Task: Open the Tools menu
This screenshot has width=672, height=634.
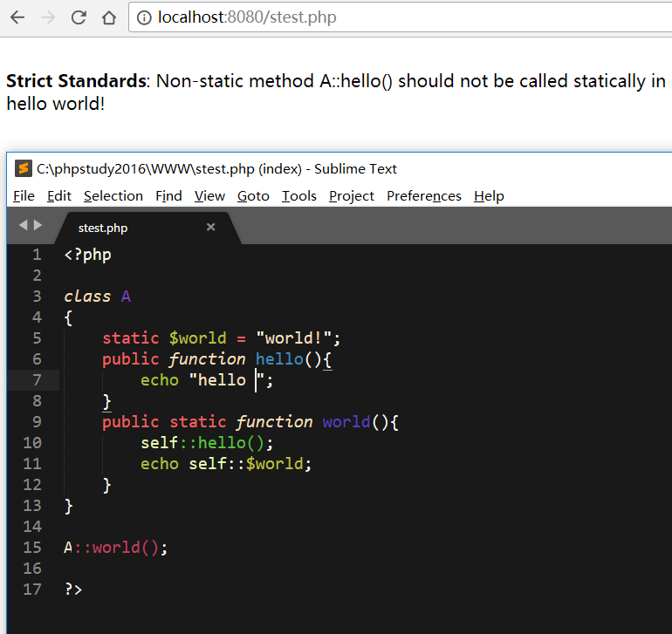Action: click(x=298, y=196)
